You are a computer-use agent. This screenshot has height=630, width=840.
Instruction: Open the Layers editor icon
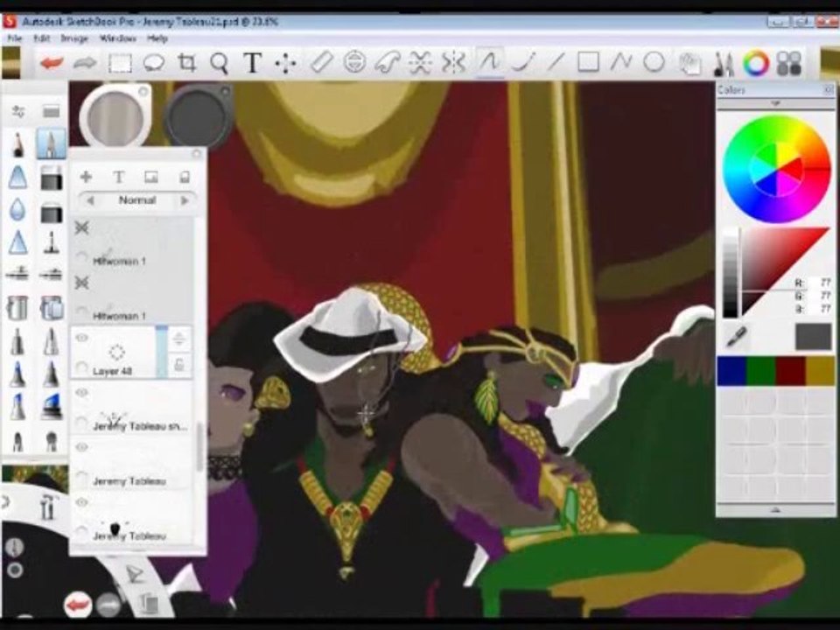[x=690, y=64]
